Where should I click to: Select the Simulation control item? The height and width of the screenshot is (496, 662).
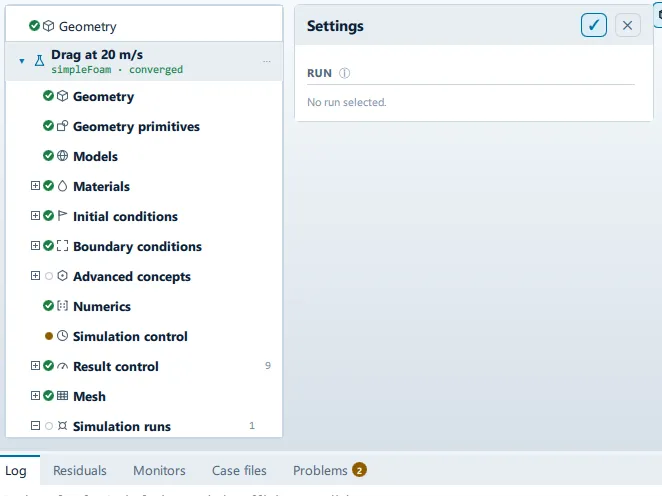coord(144,336)
